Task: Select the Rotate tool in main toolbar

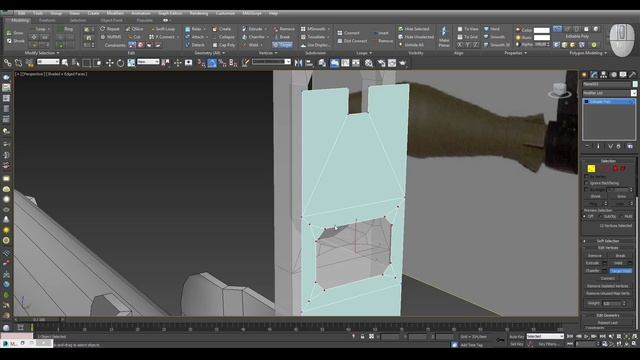Action: (x=120, y=63)
